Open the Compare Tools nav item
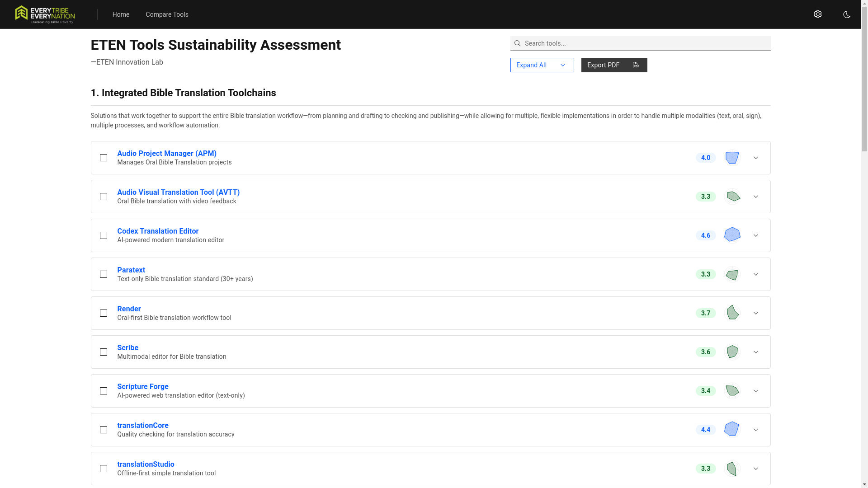The height and width of the screenshot is (488, 868). pyautogui.click(x=167, y=14)
